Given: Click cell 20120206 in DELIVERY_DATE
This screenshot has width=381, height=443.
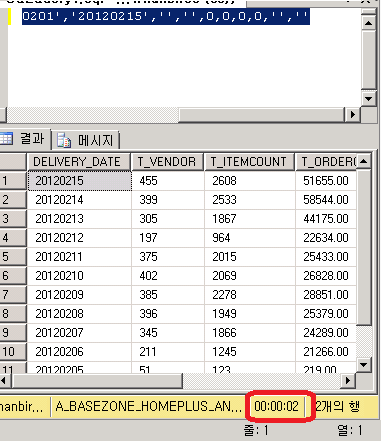Looking at the screenshot, I should [x=80, y=352].
